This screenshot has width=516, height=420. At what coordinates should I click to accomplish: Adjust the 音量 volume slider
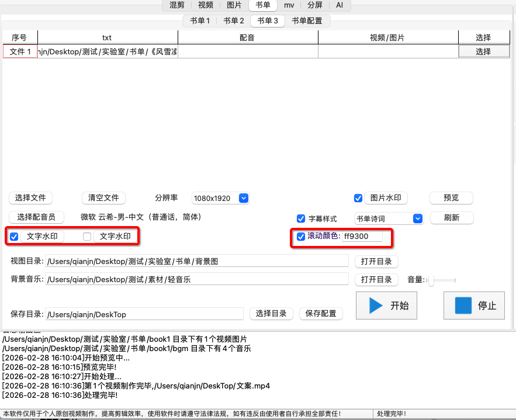[431, 280]
